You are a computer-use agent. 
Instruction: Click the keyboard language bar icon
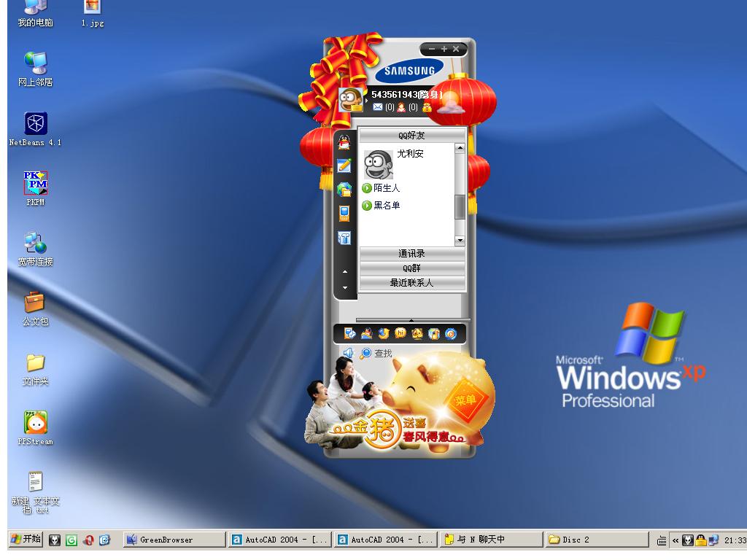pyautogui.click(x=662, y=540)
